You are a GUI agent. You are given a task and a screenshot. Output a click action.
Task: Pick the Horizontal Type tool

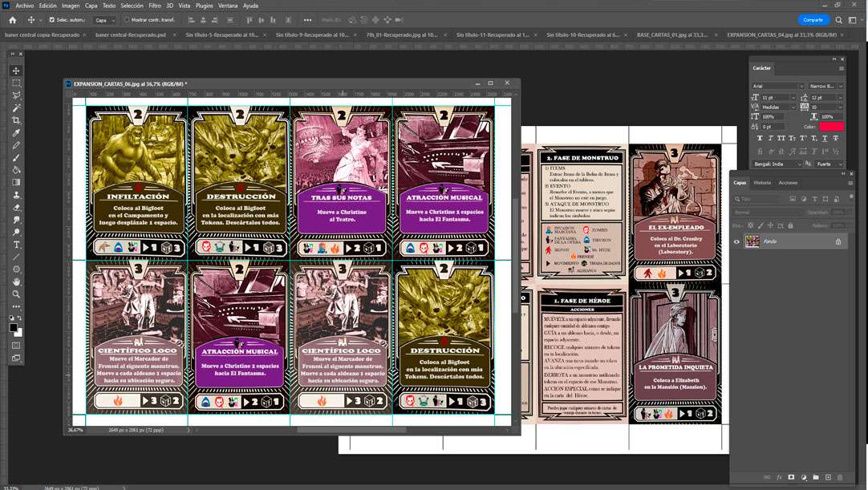[16, 245]
